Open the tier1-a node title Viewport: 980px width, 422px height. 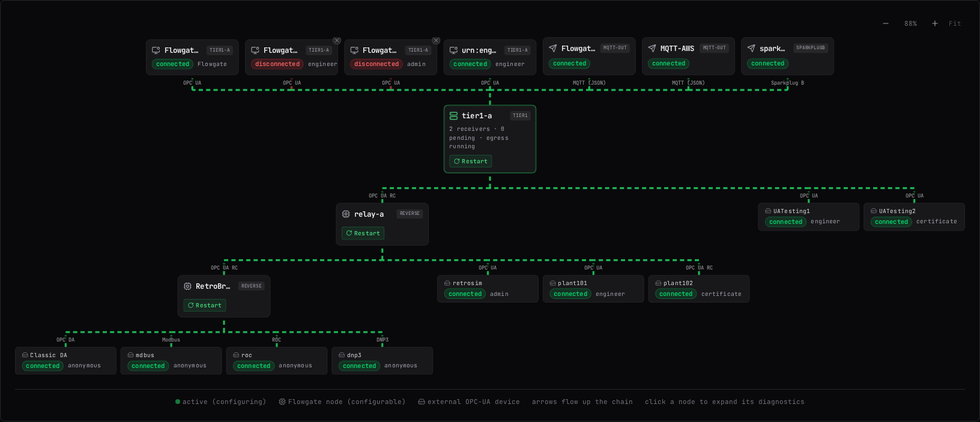(x=477, y=116)
